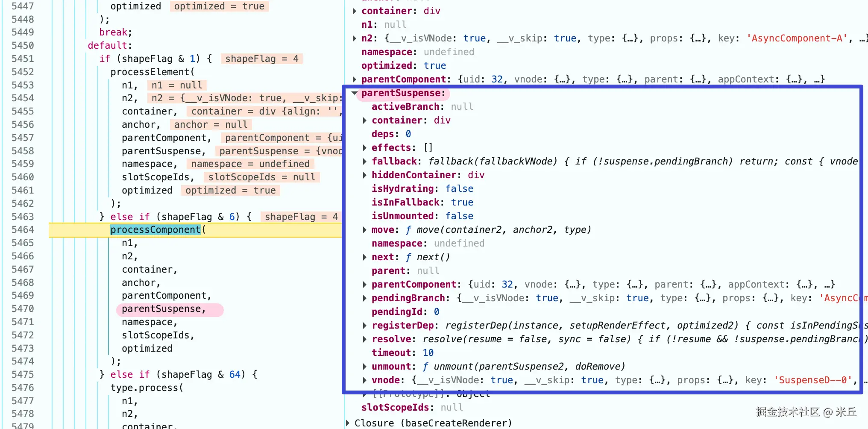Expand the pendingBranch vnode property
868x429 pixels.
[x=365, y=298]
